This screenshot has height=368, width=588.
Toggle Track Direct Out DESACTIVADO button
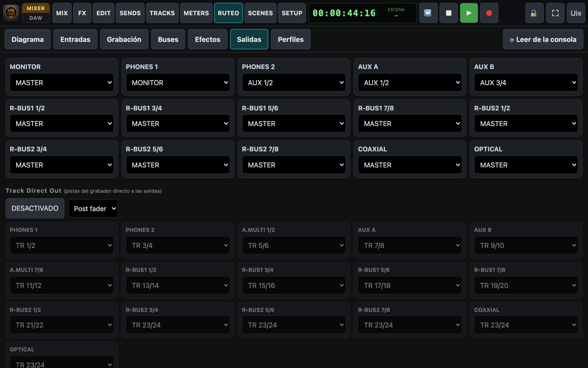tap(35, 208)
